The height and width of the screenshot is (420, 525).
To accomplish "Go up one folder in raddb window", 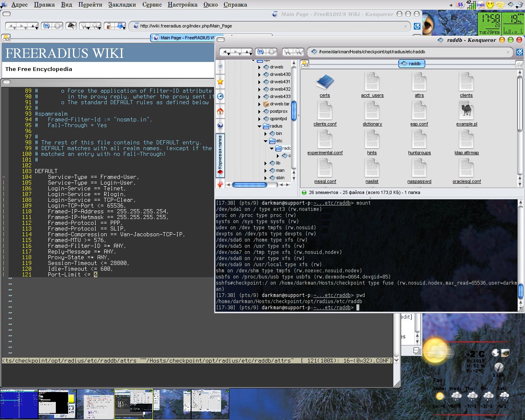I will (247, 52).
